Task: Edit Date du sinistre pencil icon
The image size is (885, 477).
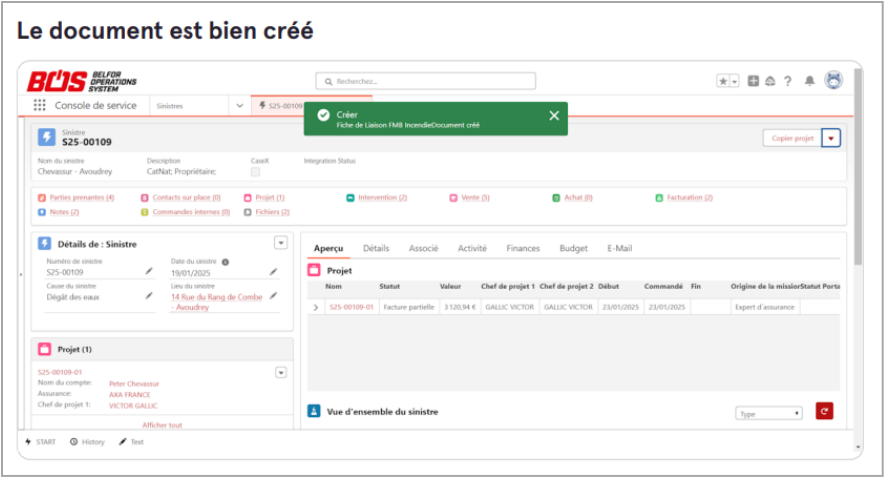Action: click(273, 272)
